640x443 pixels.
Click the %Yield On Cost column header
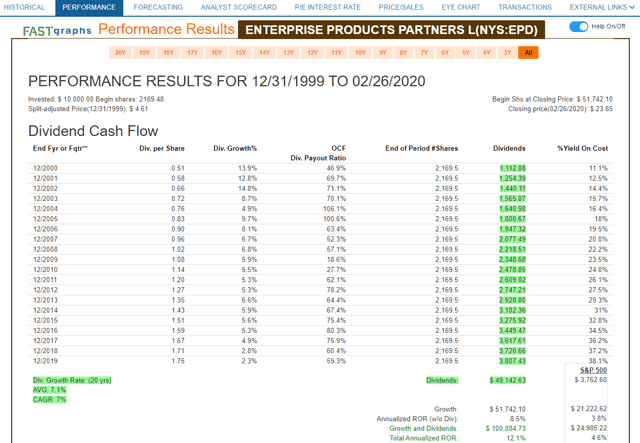coord(583,148)
